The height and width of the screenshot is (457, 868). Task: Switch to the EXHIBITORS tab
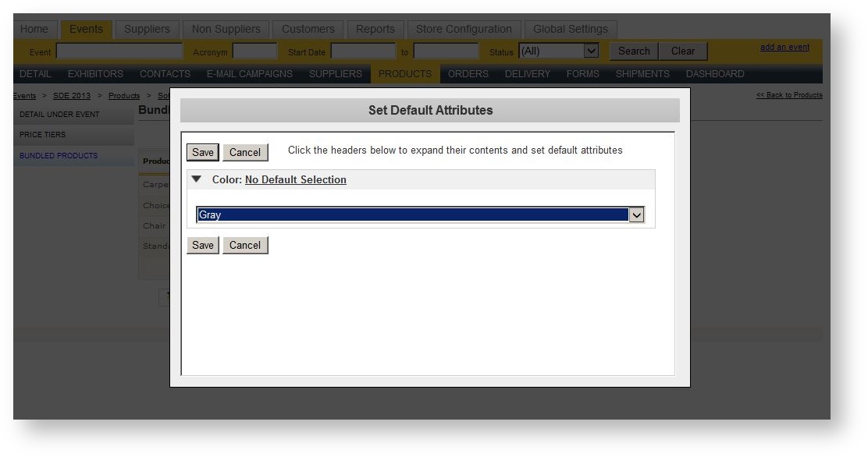[95, 73]
